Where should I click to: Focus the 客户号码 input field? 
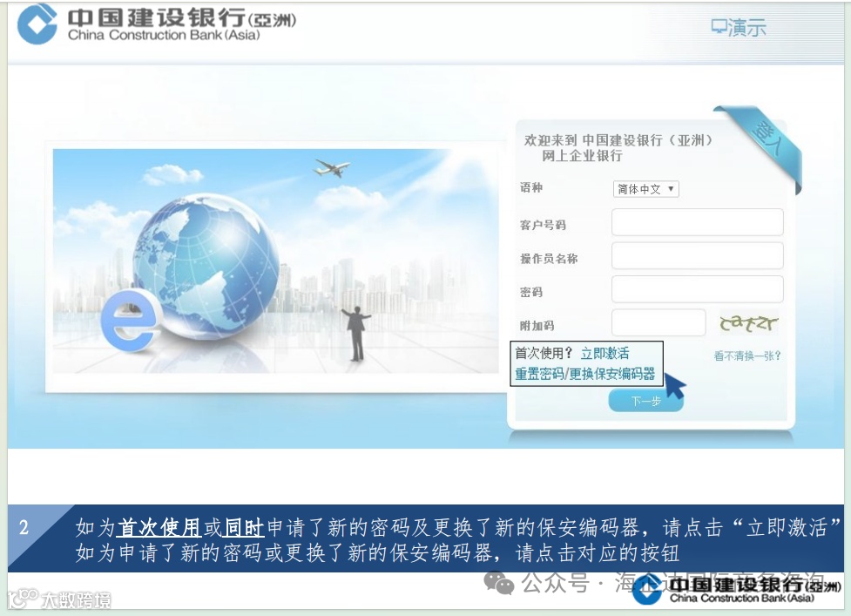coord(698,222)
